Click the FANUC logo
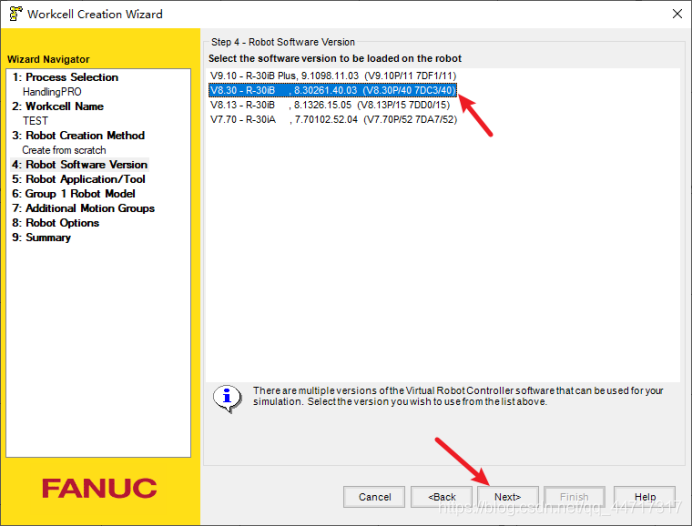692x526 pixels. point(99,488)
